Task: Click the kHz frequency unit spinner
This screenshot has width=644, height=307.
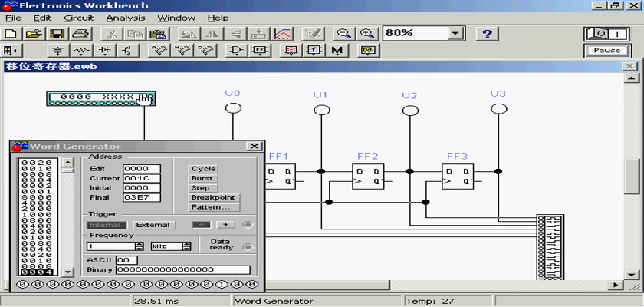Action: [186, 246]
